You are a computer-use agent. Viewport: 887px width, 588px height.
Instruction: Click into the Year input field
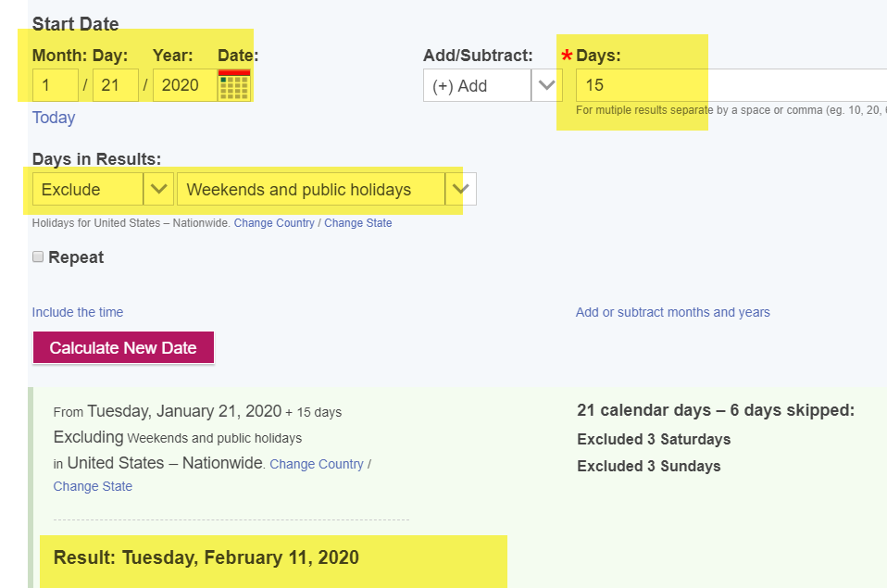click(185, 85)
